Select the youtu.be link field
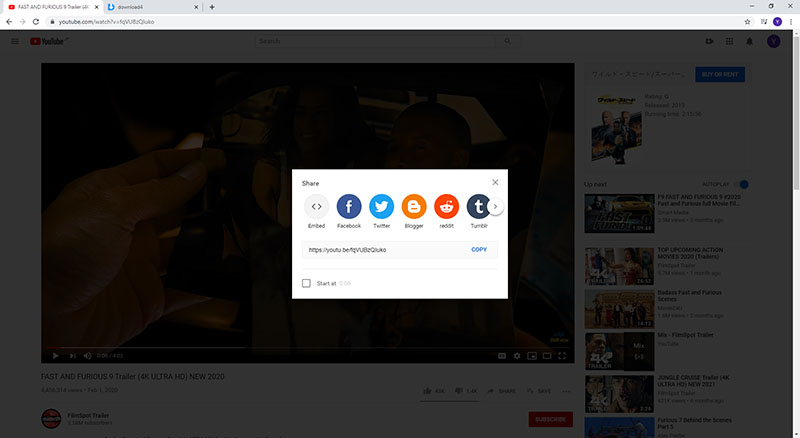 pos(385,250)
